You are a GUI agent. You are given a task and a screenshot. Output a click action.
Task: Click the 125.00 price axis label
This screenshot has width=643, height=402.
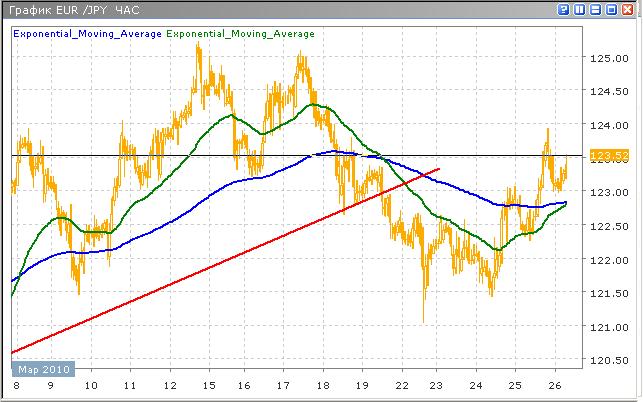pyautogui.click(x=608, y=60)
